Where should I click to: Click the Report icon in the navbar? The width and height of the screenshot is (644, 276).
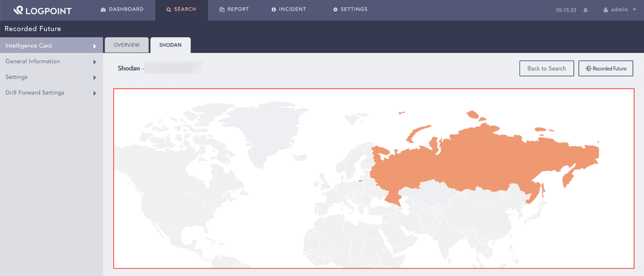pos(222,9)
